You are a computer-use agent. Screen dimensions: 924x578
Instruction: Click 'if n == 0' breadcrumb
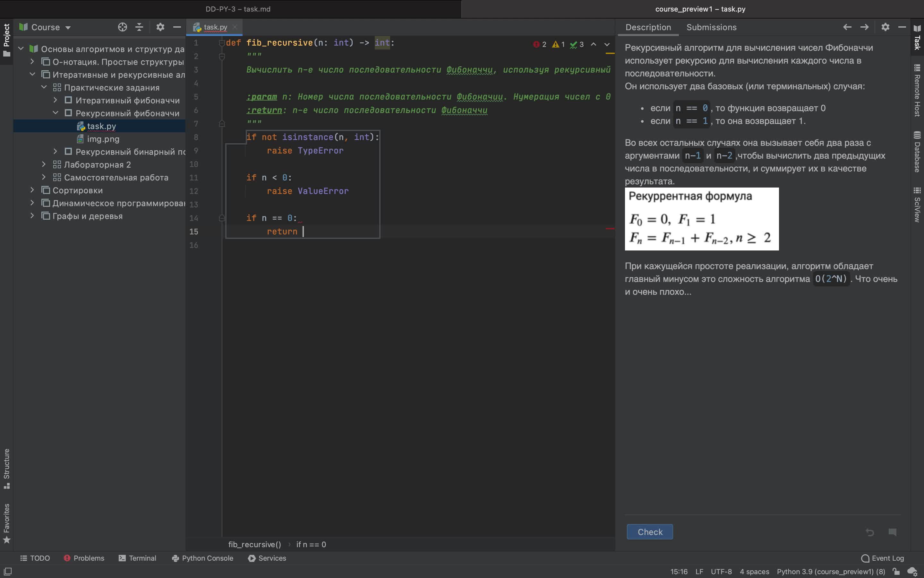pyautogui.click(x=311, y=544)
